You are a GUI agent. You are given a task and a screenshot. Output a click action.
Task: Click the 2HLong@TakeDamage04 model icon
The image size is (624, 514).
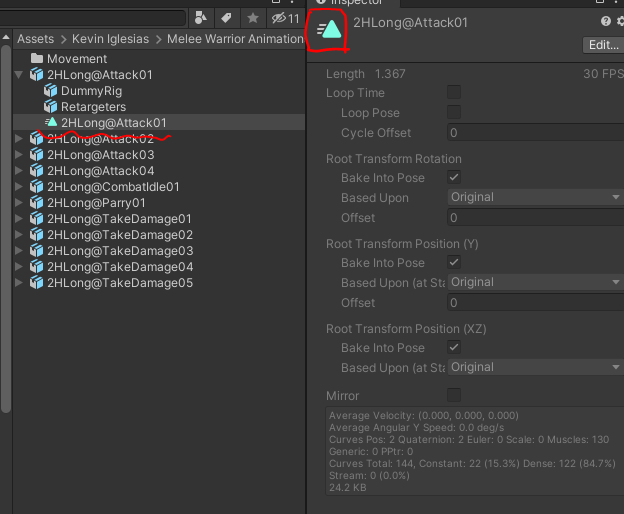pos(37,267)
